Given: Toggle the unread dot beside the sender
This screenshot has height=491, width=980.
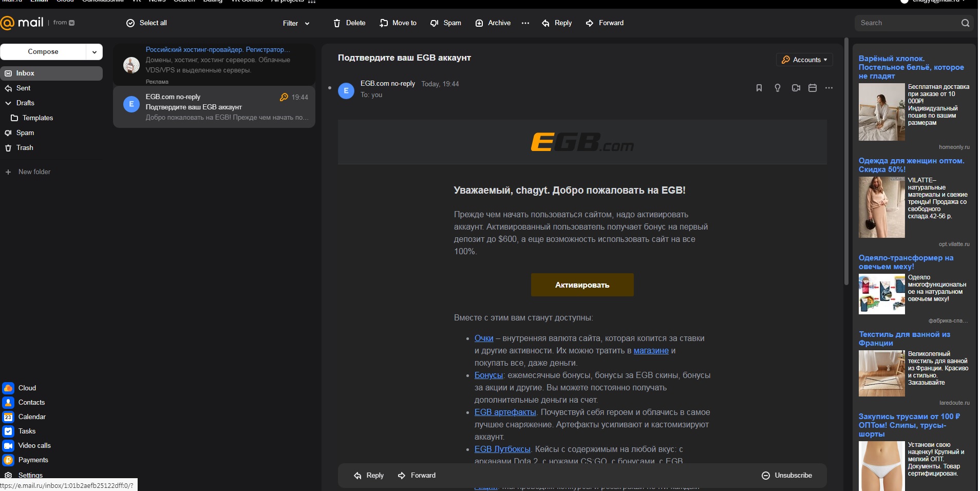Looking at the screenshot, I should click(330, 88).
